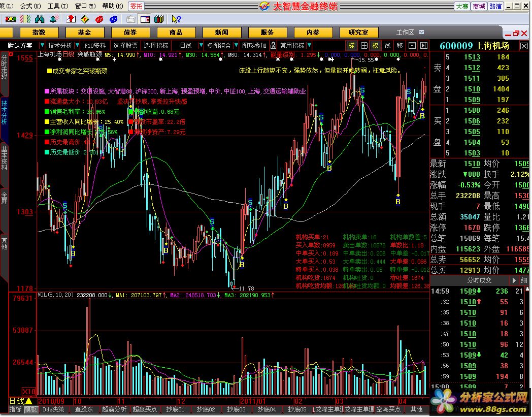
Task: Click the 路演 title bar button
Action: pyautogui.click(x=495, y=6)
